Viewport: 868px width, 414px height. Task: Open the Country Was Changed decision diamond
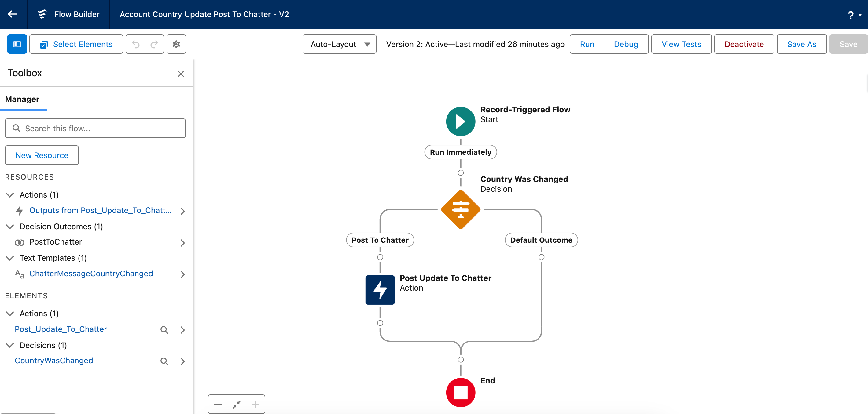[x=460, y=209]
